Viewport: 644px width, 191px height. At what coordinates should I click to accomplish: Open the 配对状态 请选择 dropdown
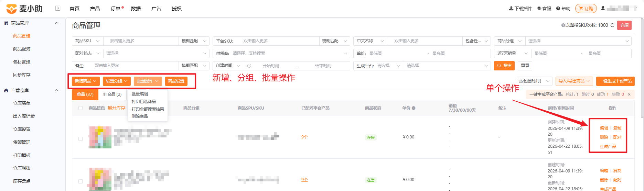tap(156, 53)
